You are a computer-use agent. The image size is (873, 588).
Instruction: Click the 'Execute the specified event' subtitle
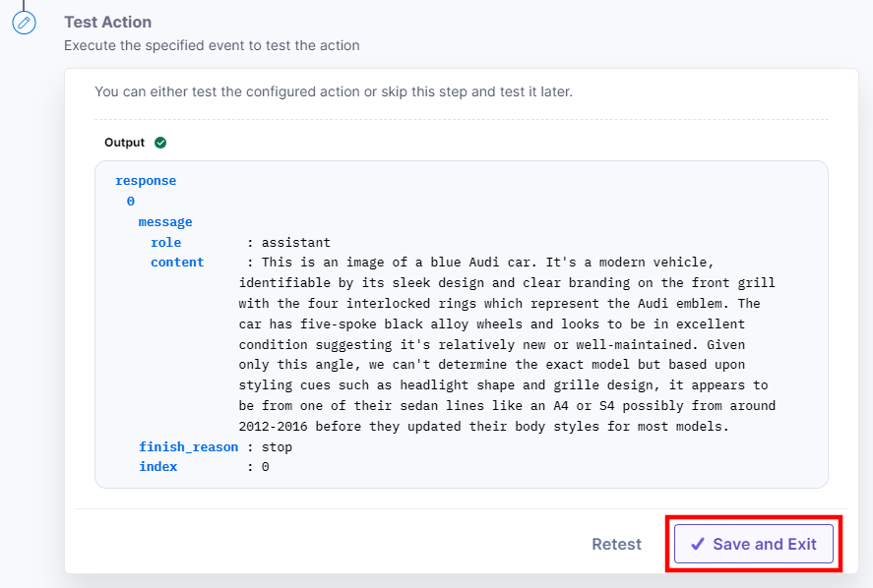pos(212,45)
